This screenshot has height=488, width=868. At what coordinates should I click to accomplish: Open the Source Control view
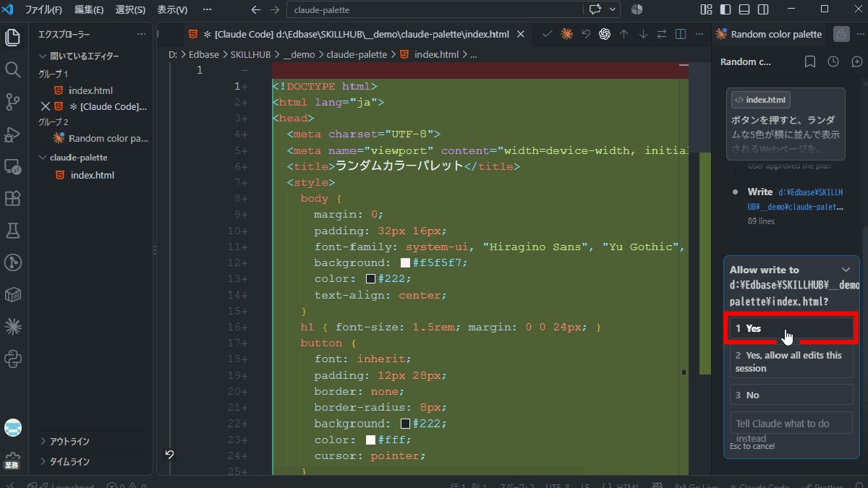click(12, 102)
